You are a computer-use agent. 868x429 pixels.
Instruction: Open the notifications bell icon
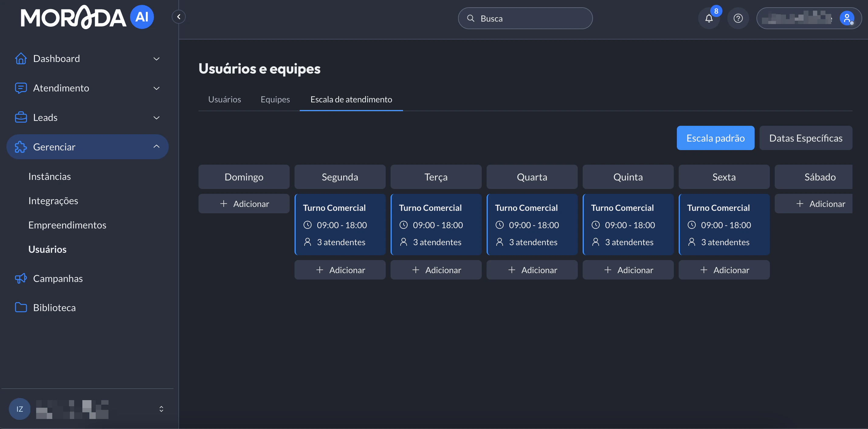click(709, 18)
